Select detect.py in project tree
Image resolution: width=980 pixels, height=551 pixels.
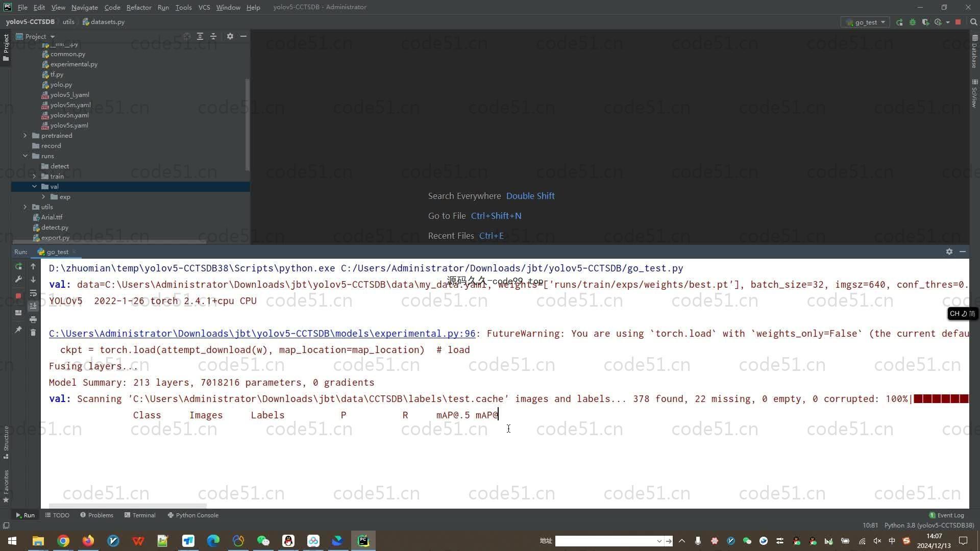pyautogui.click(x=55, y=228)
